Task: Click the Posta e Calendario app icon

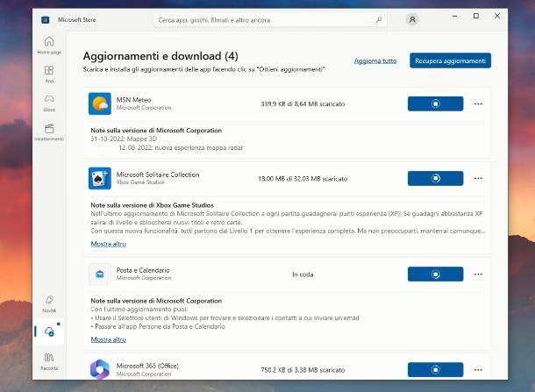Action: (x=100, y=274)
